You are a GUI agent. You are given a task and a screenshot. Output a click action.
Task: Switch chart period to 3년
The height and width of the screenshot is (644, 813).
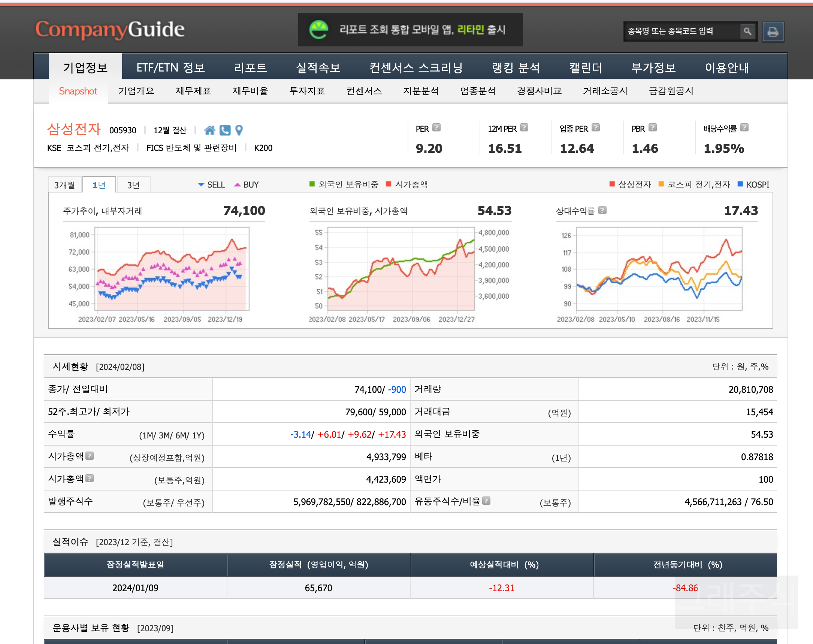click(x=133, y=185)
